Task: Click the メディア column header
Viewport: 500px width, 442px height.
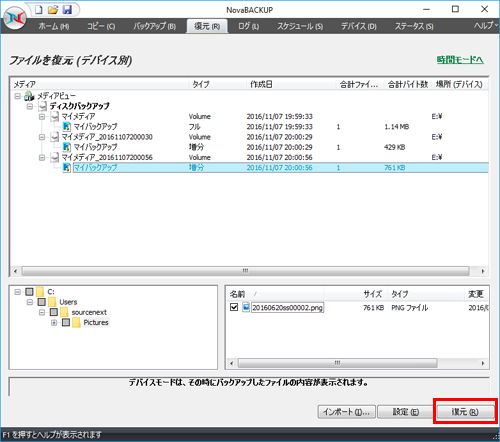Action: 99,84
